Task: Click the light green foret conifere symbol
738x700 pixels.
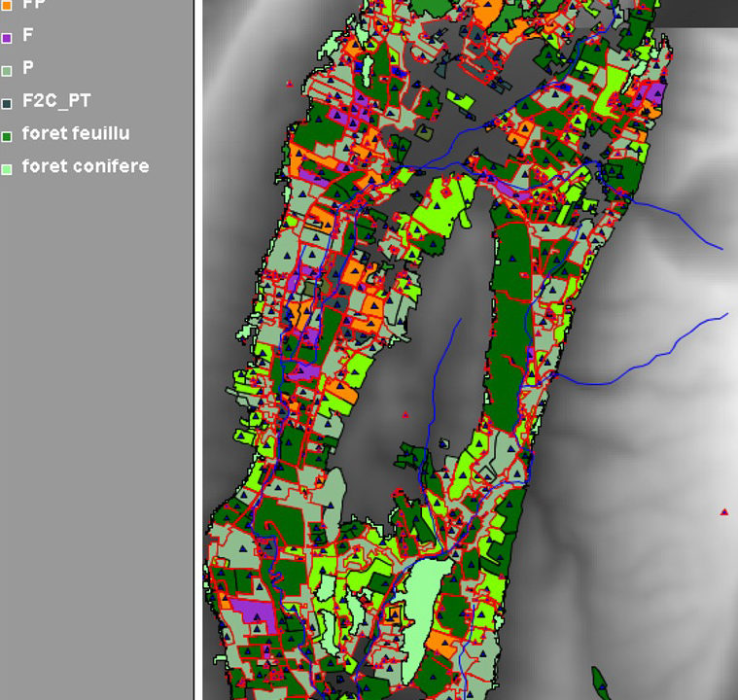Action: point(7,168)
